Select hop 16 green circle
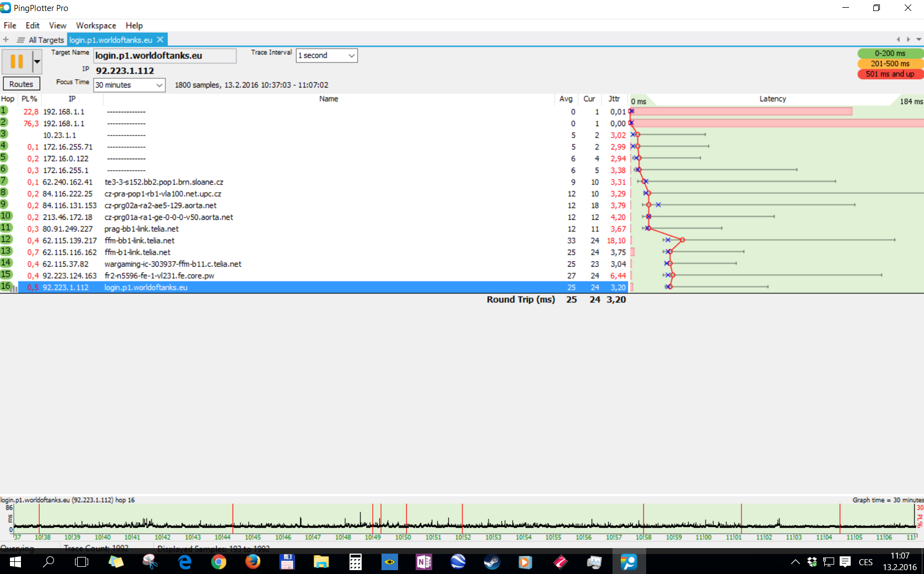The height and width of the screenshot is (574, 924). point(6,286)
